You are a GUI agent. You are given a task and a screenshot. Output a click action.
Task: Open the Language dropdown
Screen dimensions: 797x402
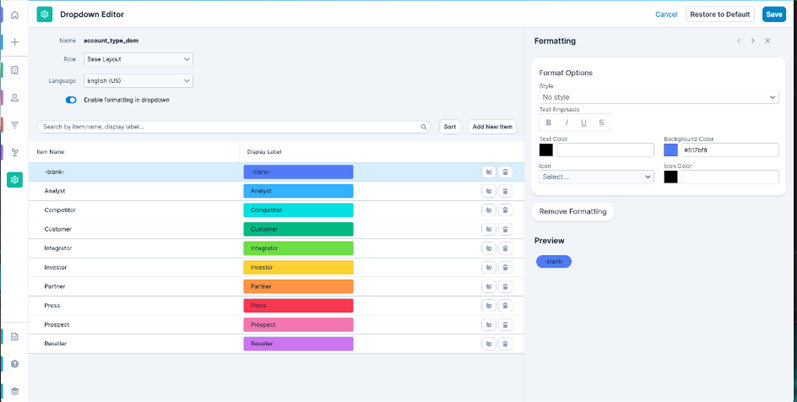coord(138,81)
